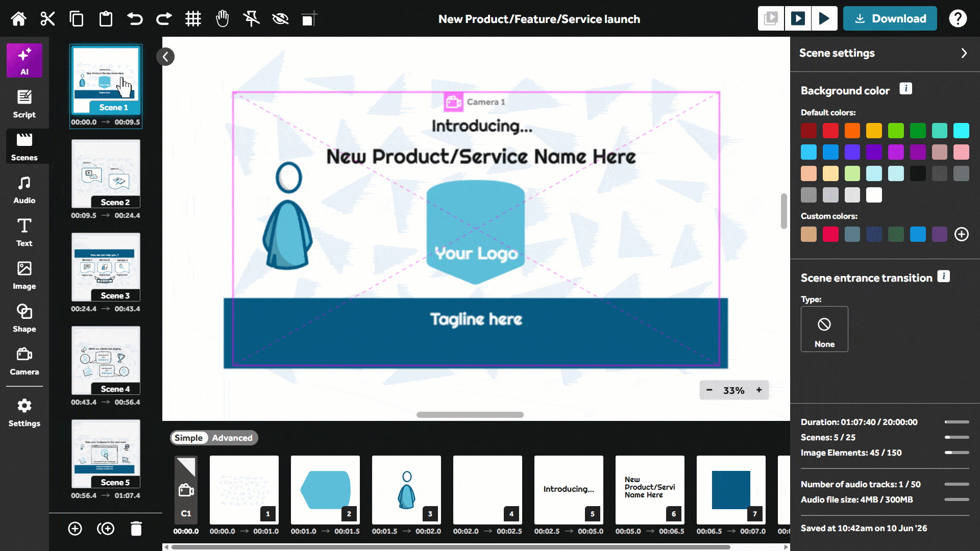
Task: Select the Hand pan tool
Action: click(x=222, y=19)
